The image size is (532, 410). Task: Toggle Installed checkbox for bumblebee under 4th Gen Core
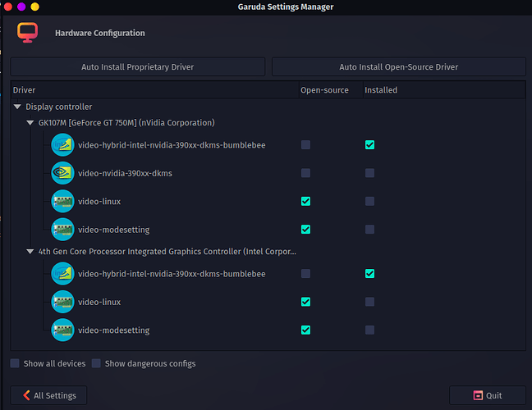369,274
